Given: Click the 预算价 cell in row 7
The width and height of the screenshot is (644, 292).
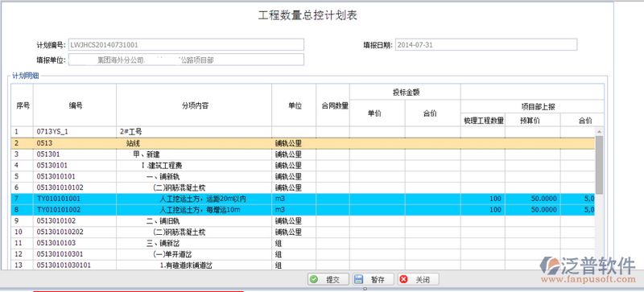Looking at the screenshot, I should (533, 199).
